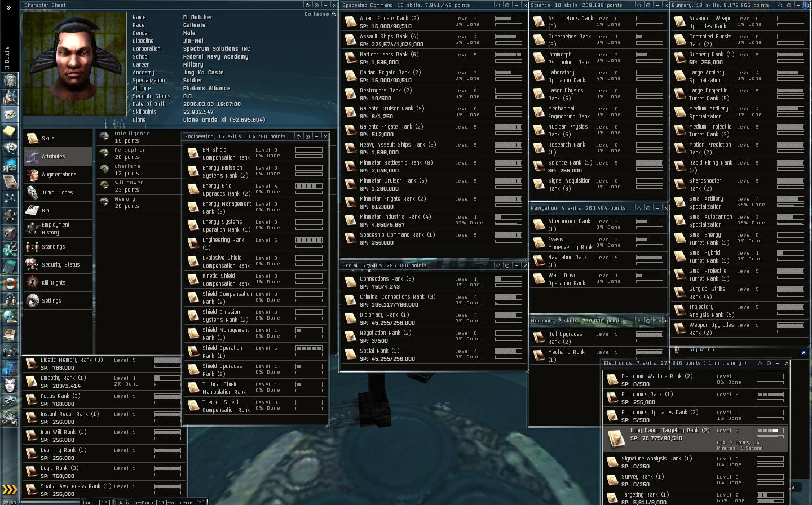
Task: Toggle the pin on the Navigation window
Action: pos(639,208)
